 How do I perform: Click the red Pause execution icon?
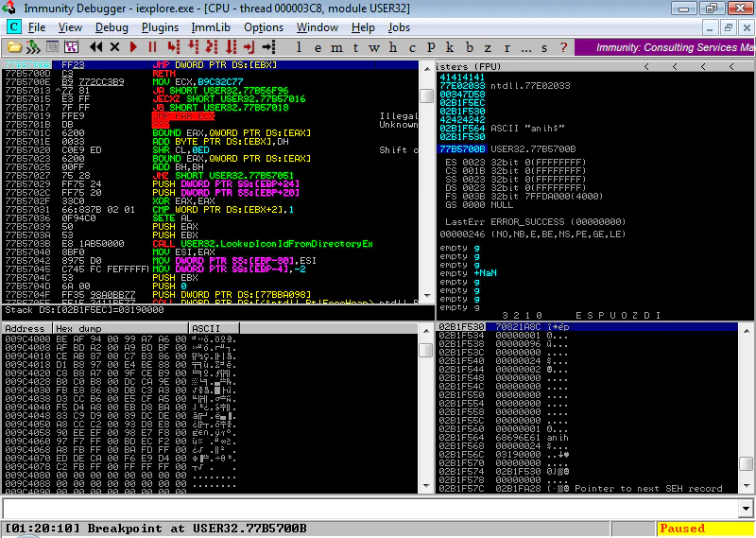point(152,47)
